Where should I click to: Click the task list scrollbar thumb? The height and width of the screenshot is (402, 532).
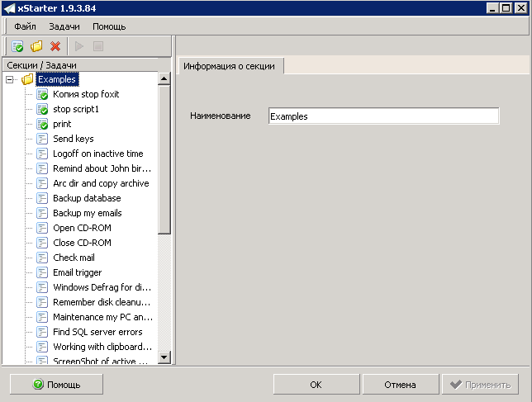164,159
